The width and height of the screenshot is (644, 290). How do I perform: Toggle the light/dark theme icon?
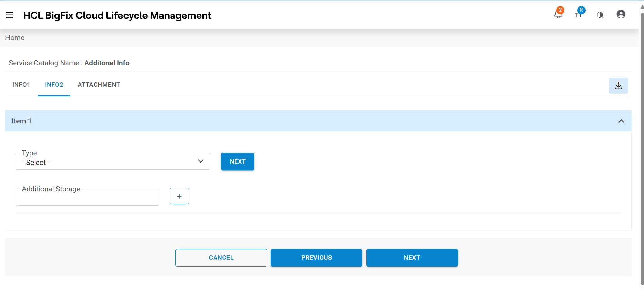[600, 15]
